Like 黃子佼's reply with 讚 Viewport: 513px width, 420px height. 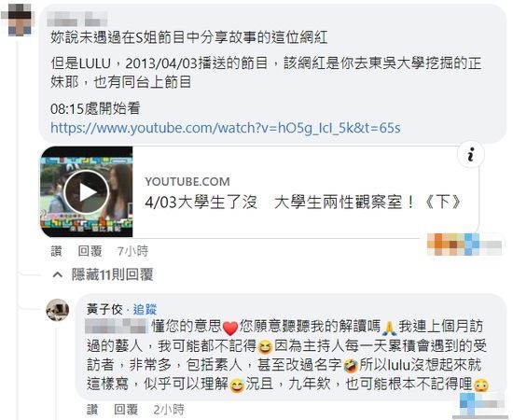[92, 410]
